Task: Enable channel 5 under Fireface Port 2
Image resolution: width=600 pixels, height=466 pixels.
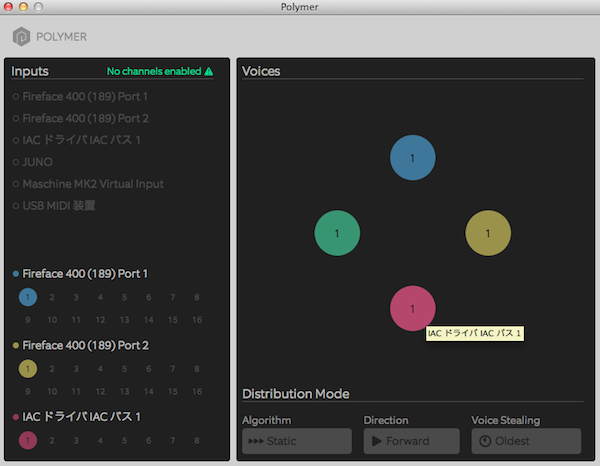Action: 124,369
